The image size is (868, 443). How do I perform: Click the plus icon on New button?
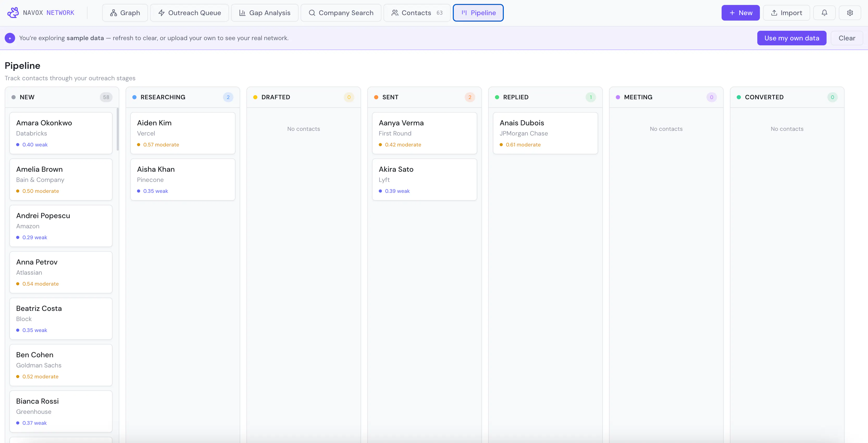coord(732,13)
